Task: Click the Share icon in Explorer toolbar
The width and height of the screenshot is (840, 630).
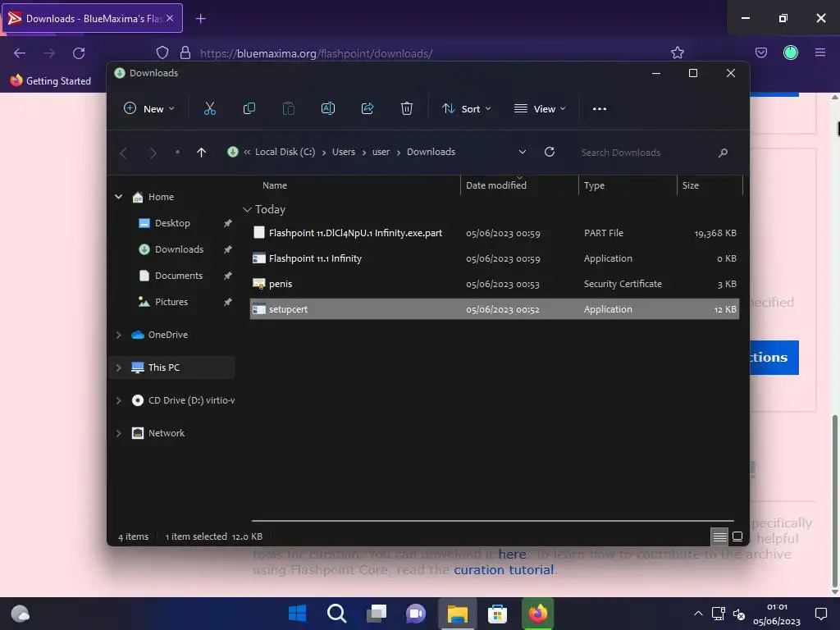Action: [367, 109]
